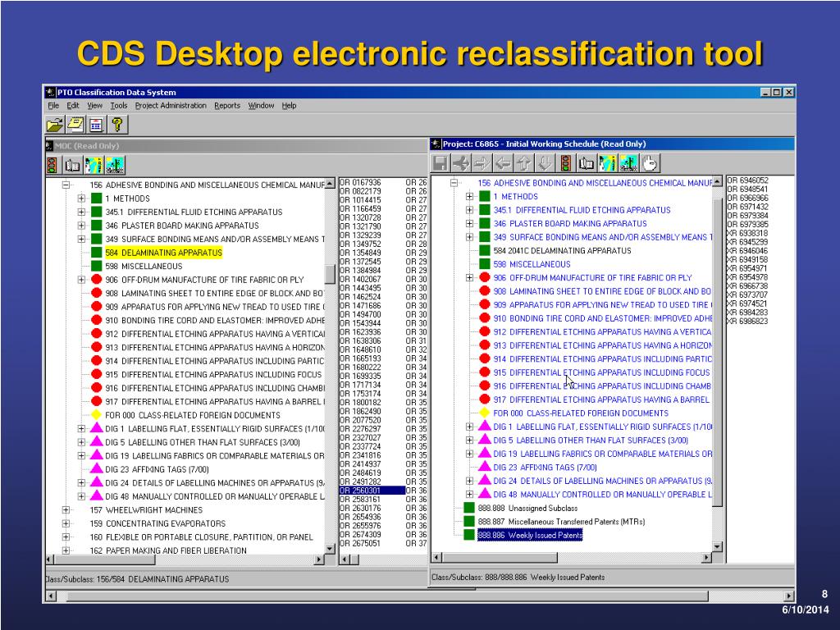The image size is (840, 630).
Task: Expand 345.1 DIFFERENTIAL FLUID ETCHING in MOC pane
Action: pyautogui.click(x=81, y=212)
